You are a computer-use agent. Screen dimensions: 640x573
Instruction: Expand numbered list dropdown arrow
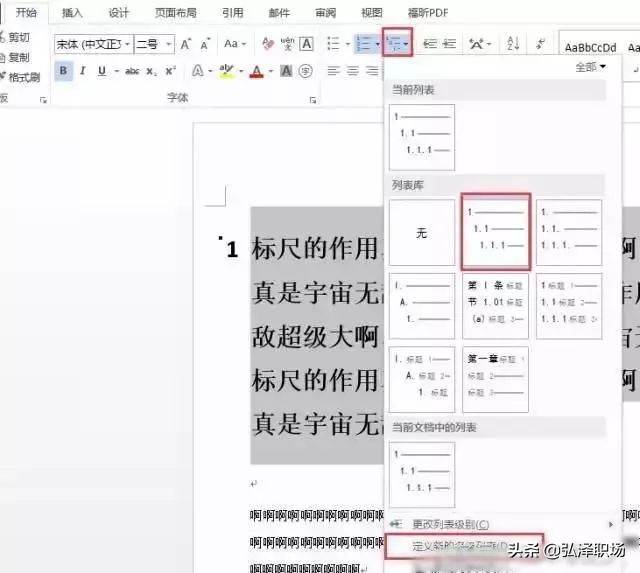378,44
